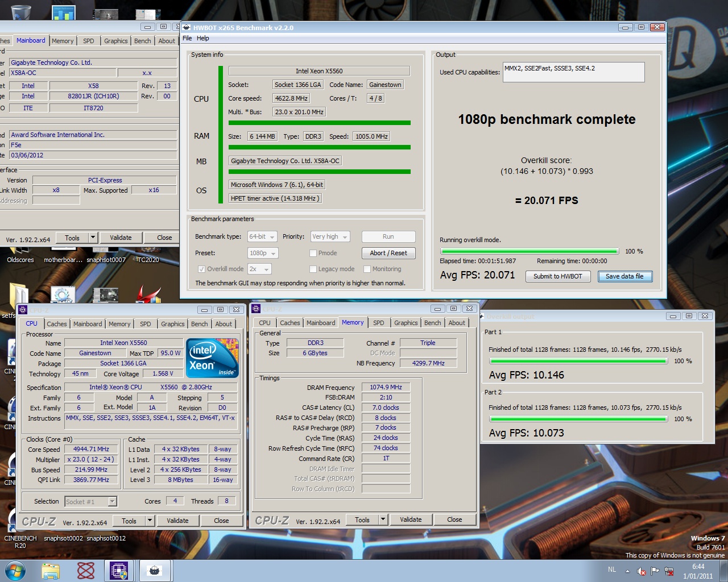The image size is (728, 582).
Task: Open the Selection Socket #1 dropdown
Action: coord(90,501)
